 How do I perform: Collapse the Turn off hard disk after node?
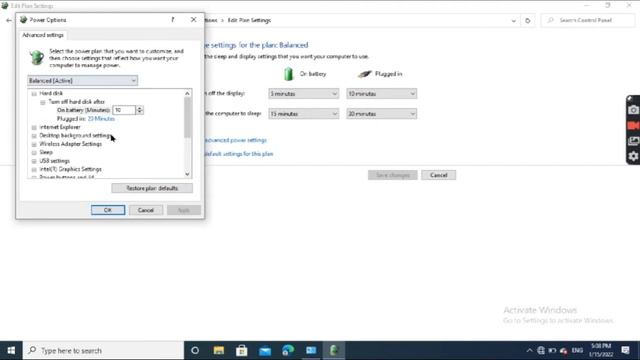(x=43, y=102)
